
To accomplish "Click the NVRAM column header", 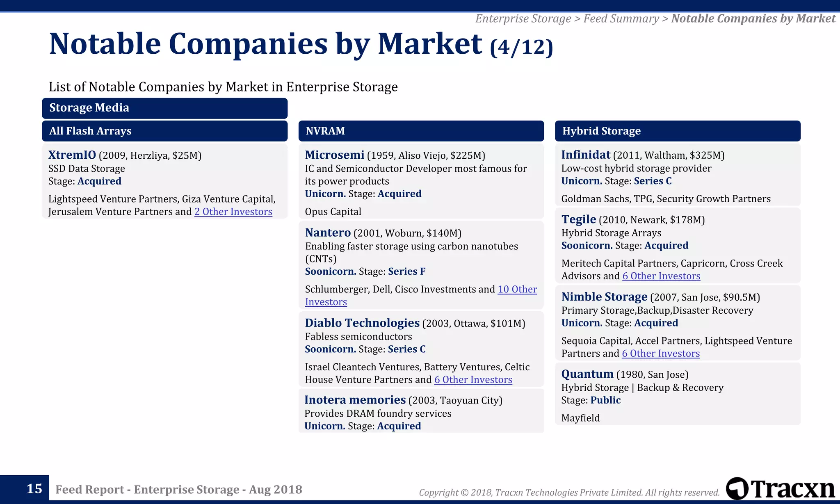I will click(421, 131).
